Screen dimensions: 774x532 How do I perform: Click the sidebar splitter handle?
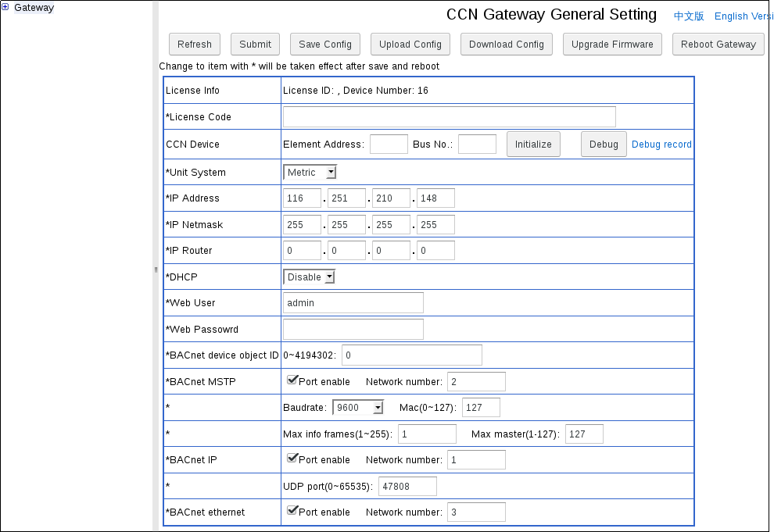tap(156, 270)
